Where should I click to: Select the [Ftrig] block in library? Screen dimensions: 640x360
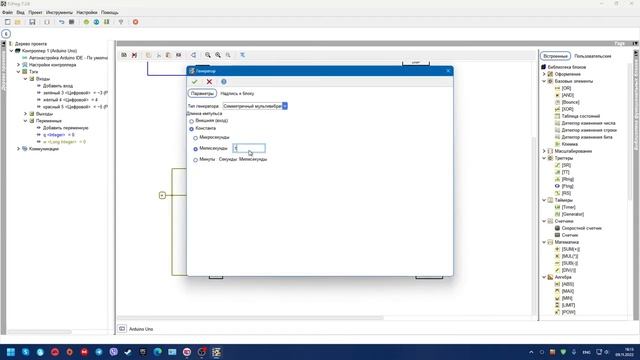[x=567, y=186]
